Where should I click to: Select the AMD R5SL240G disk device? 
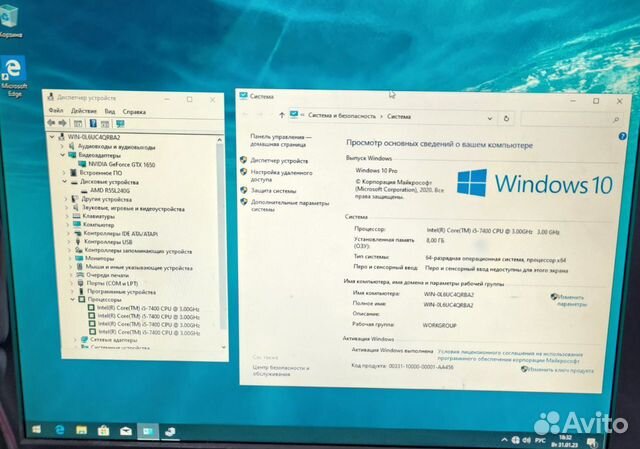(110, 191)
